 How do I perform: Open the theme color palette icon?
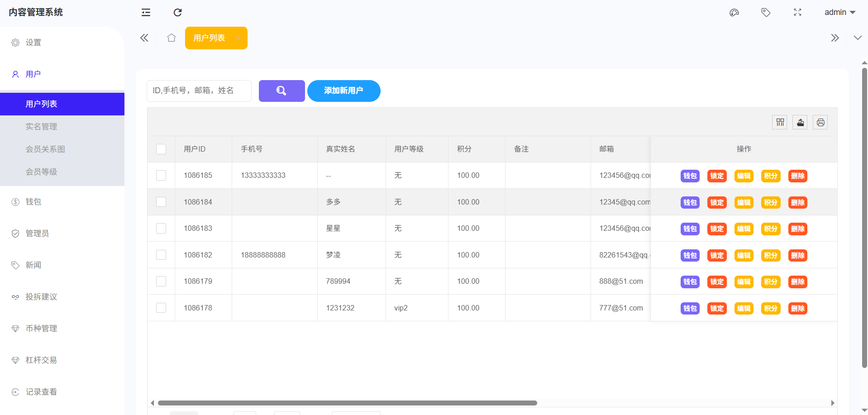click(x=734, y=12)
